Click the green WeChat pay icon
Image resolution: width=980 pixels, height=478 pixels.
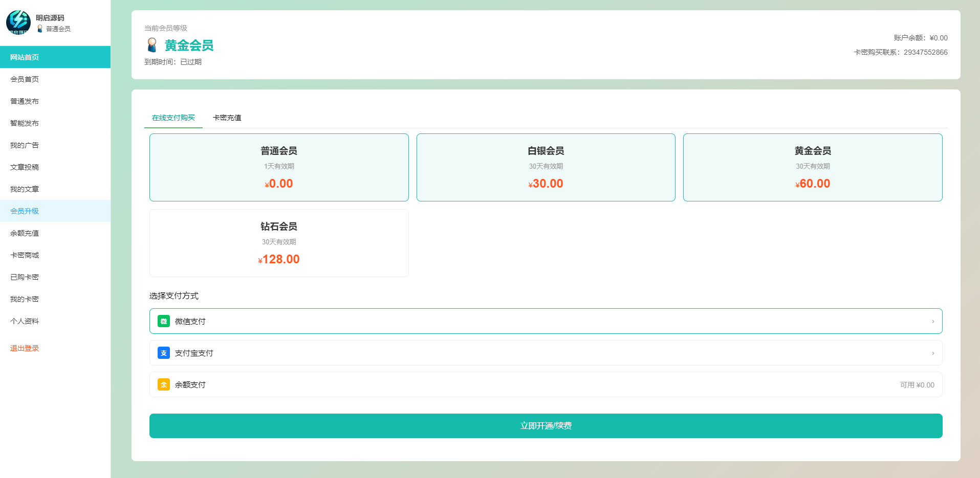(164, 321)
